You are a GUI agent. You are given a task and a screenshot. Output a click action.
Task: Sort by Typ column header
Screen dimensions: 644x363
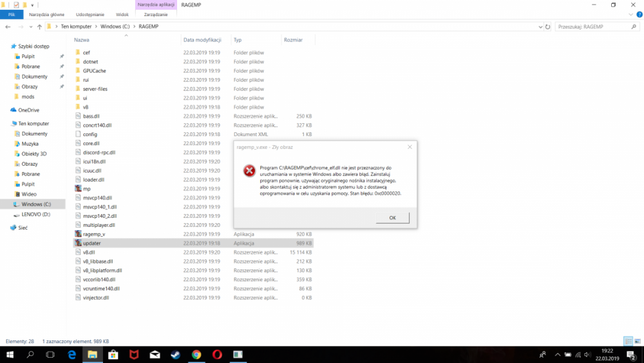tap(238, 40)
